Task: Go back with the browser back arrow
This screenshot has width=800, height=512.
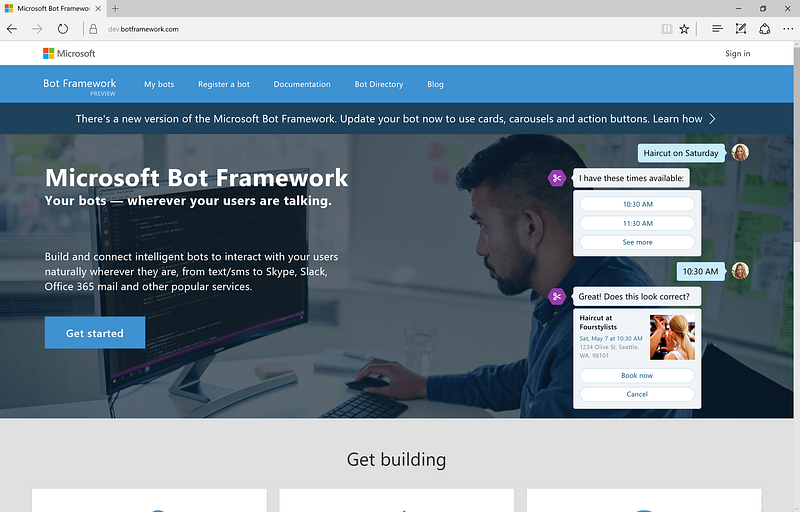Action: [12, 29]
